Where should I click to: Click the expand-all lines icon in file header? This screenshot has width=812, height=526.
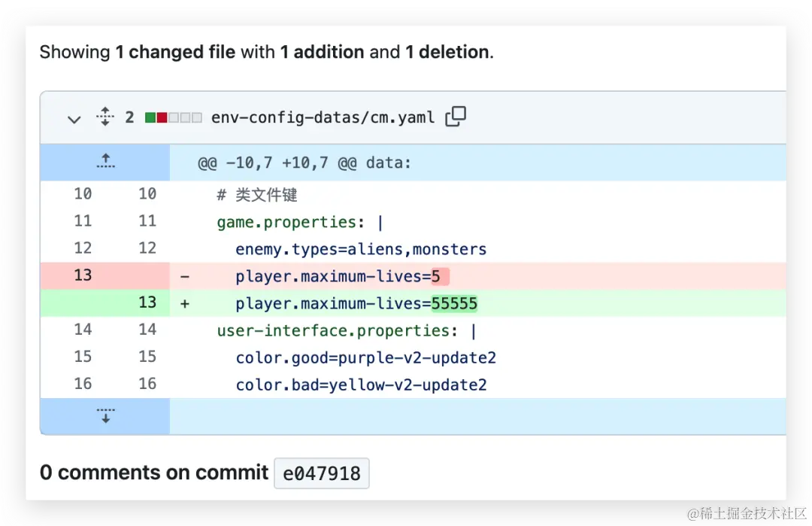point(105,117)
